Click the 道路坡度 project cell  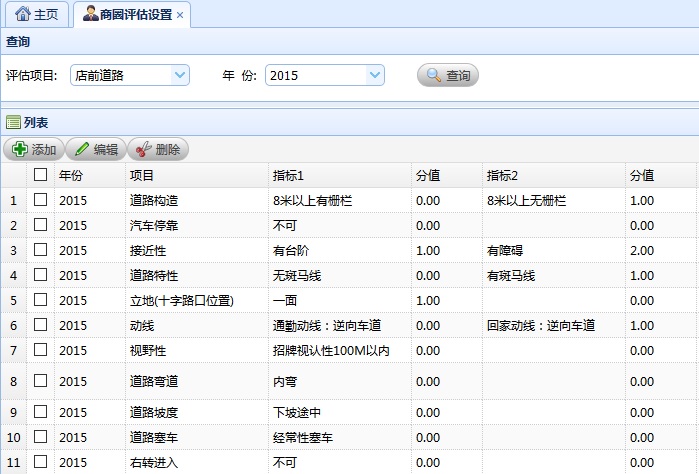tap(197, 412)
